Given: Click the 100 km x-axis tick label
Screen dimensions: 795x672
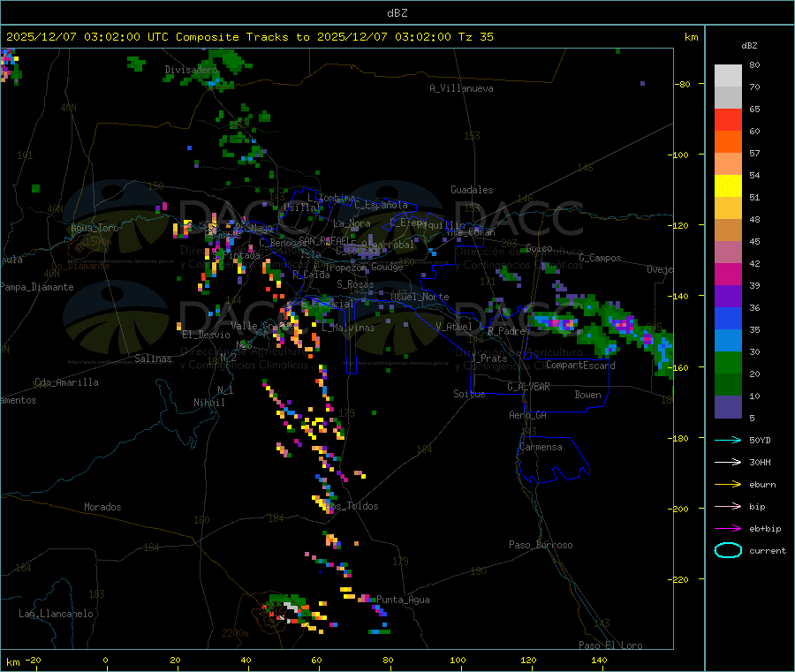Looking at the screenshot, I should pos(458,660).
